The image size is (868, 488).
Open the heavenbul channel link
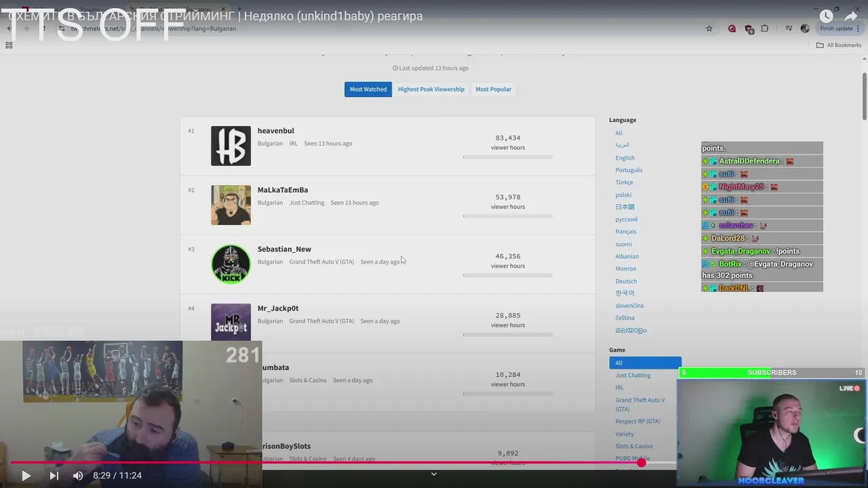point(276,131)
